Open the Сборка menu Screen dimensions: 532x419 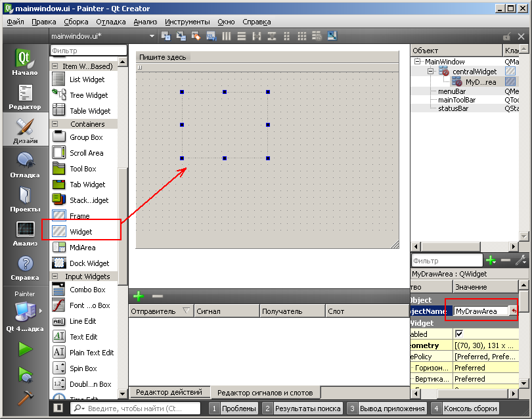(x=76, y=22)
